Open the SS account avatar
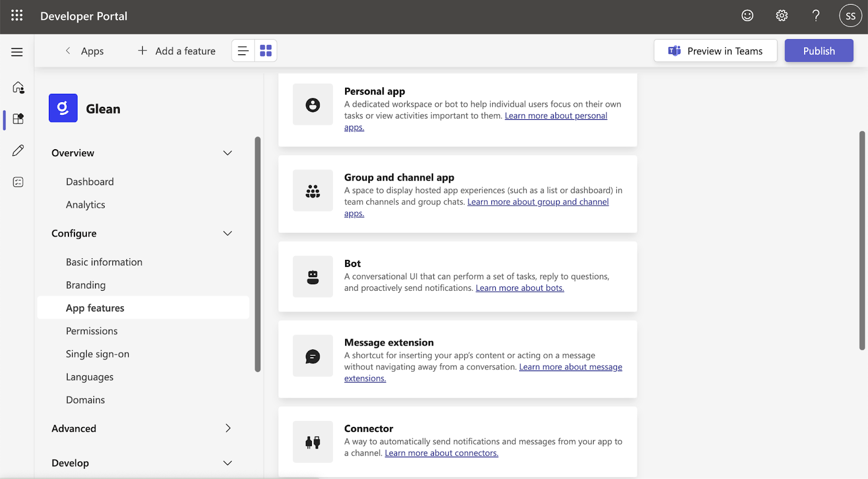Screen dimensions: 868x479 coord(850,16)
